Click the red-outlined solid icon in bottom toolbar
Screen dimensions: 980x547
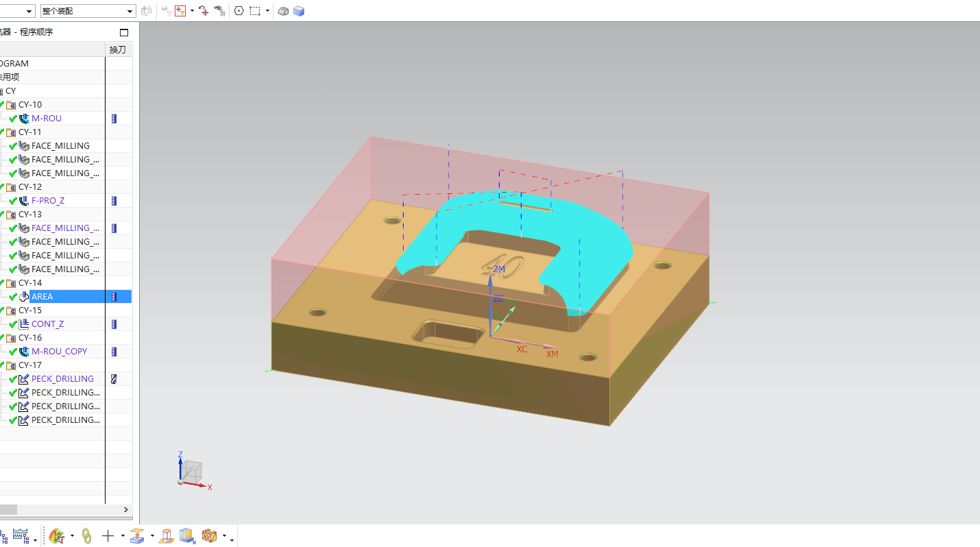pyautogui.click(x=167, y=536)
